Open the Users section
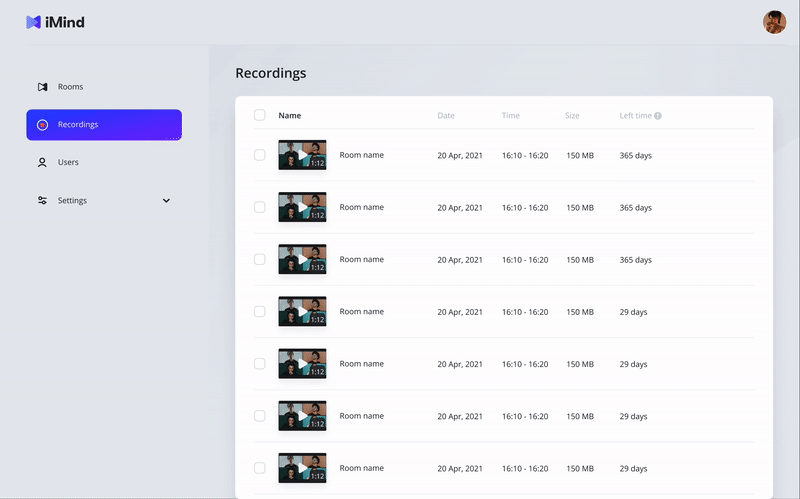Screen dimensions: 800x499 68,162
